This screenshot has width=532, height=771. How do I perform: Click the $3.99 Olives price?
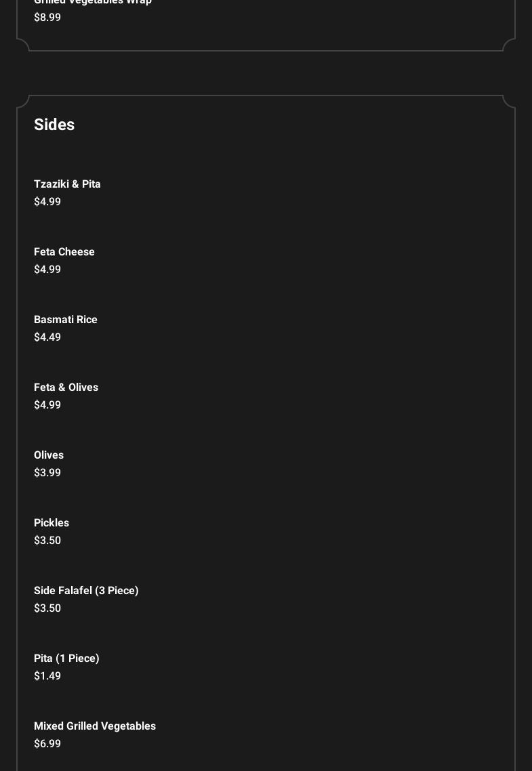coord(47,473)
